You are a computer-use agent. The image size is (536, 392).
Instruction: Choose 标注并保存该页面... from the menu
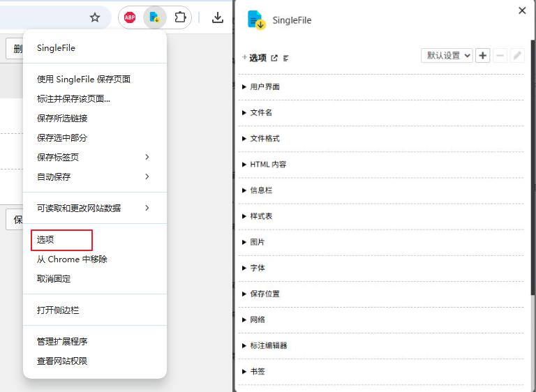95,99
